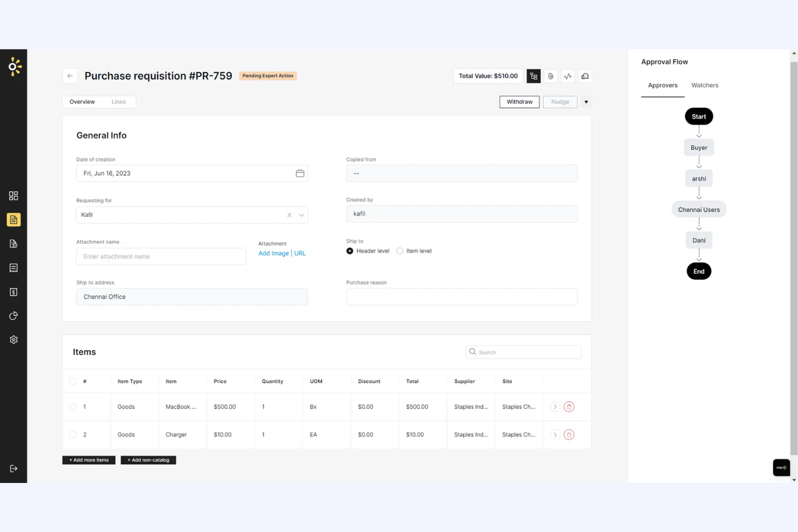Open the comments chat icon

pos(585,76)
